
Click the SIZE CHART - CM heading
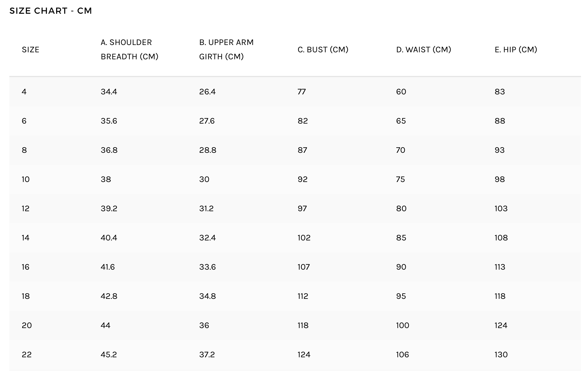tap(51, 11)
